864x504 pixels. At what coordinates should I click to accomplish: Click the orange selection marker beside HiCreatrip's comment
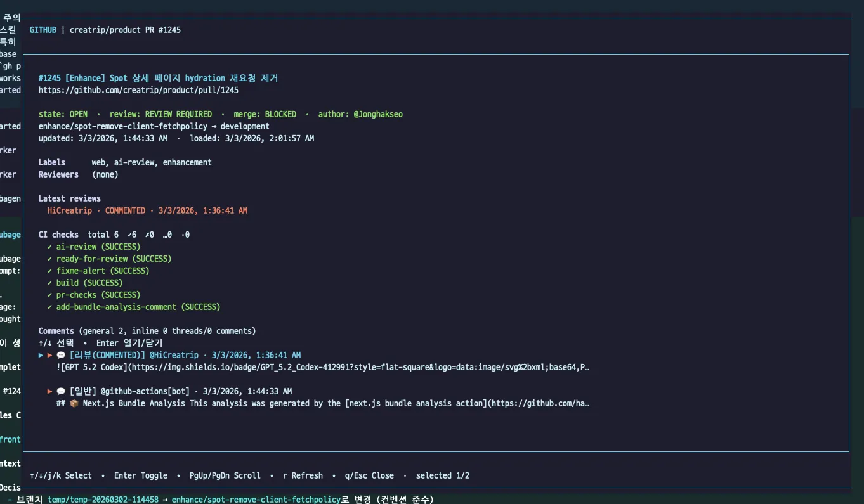(x=49, y=355)
